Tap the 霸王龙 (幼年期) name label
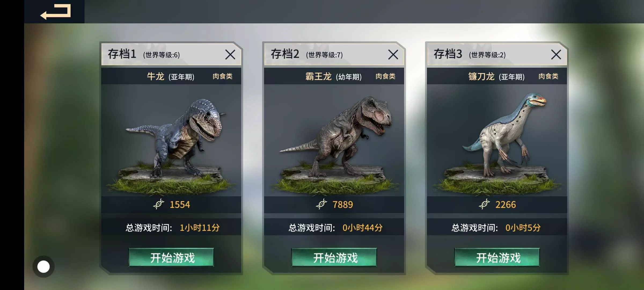Image resolution: width=644 pixels, height=290 pixels. coord(334,77)
